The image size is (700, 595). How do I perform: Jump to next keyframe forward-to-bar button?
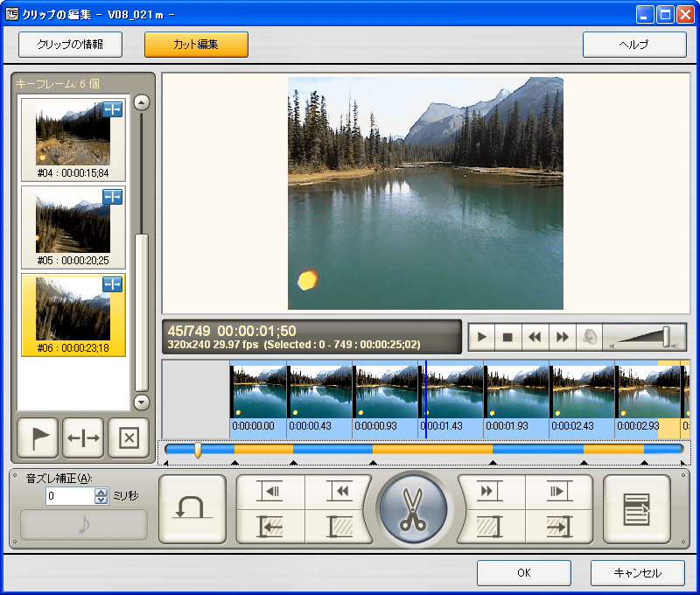[491, 492]
